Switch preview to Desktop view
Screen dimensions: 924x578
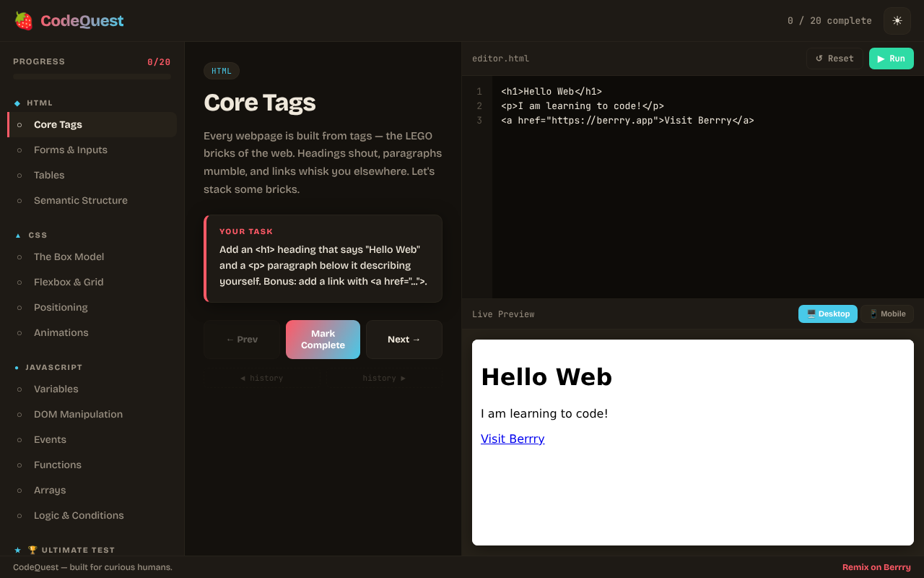pyautogui.click(x=828, y=314)
